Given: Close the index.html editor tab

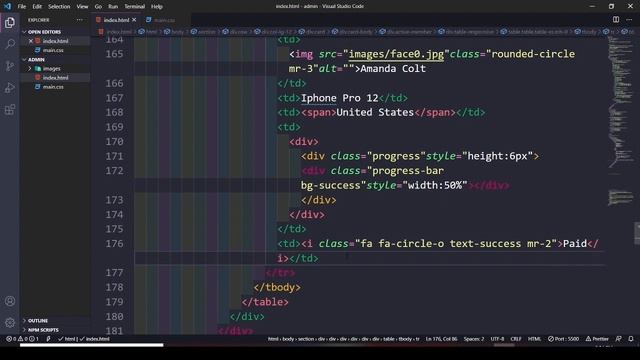Looking at the screenshot, I should tap(134, 20).
